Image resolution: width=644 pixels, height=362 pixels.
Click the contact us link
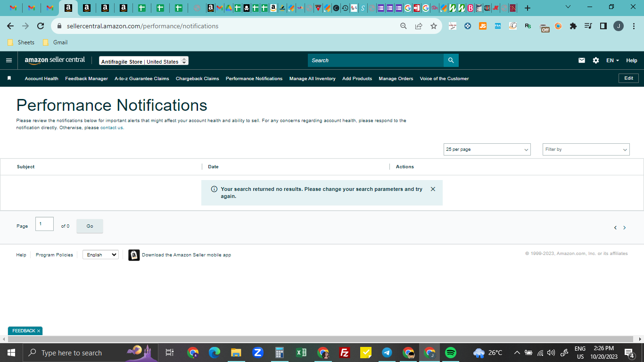pyautogui.click(x=112, y=128)
